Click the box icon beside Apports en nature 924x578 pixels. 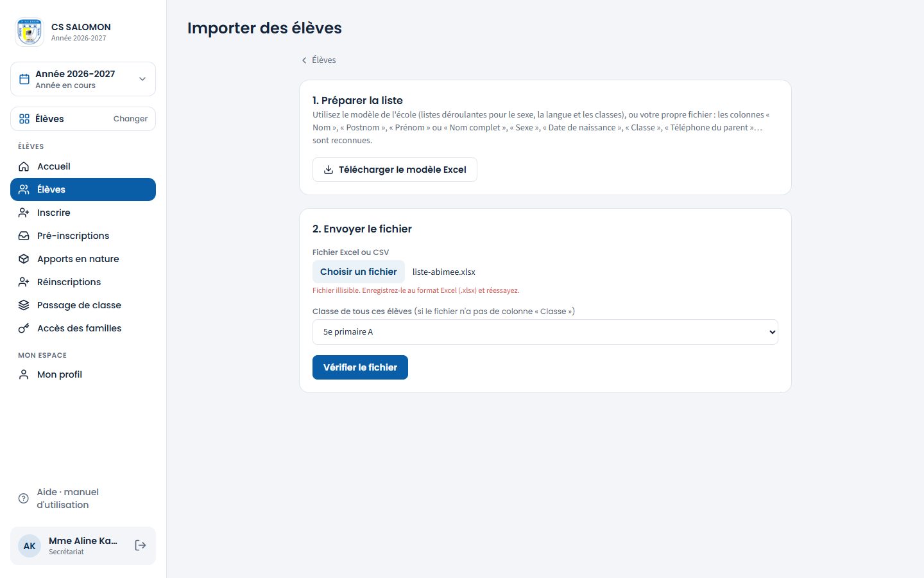coord(24,259)
